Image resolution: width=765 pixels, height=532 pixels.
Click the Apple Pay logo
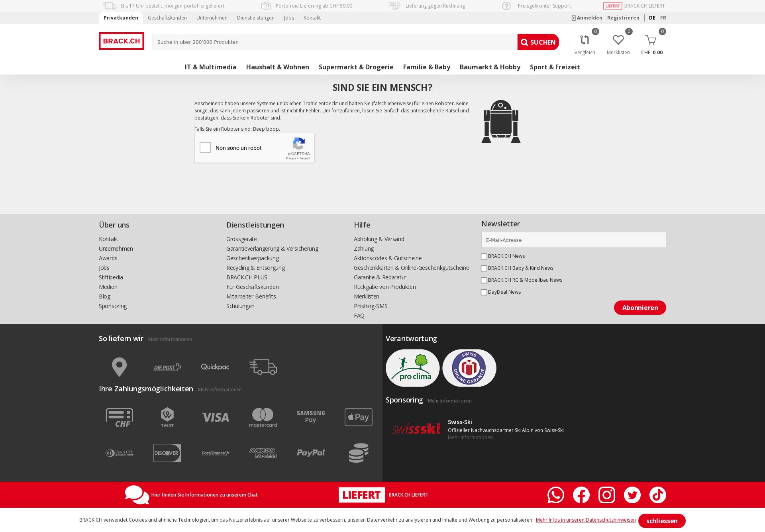point(359,417)
